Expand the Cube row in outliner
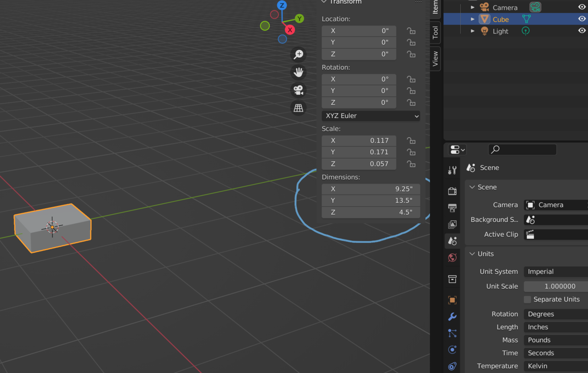The width and height of the screenshot is (588, 373). [473, 19]
